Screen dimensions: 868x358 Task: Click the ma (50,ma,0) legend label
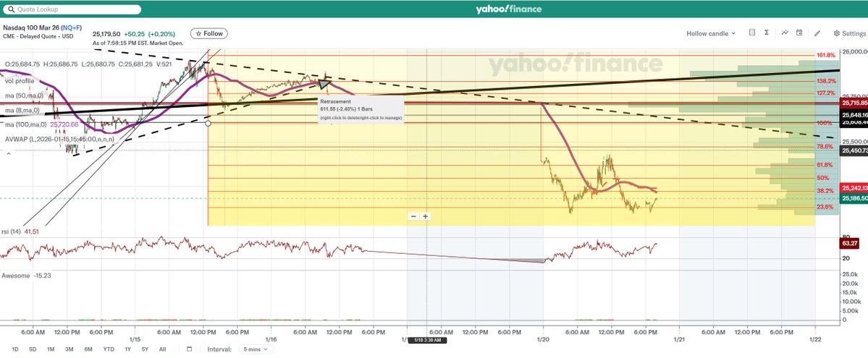pos(24,95)
